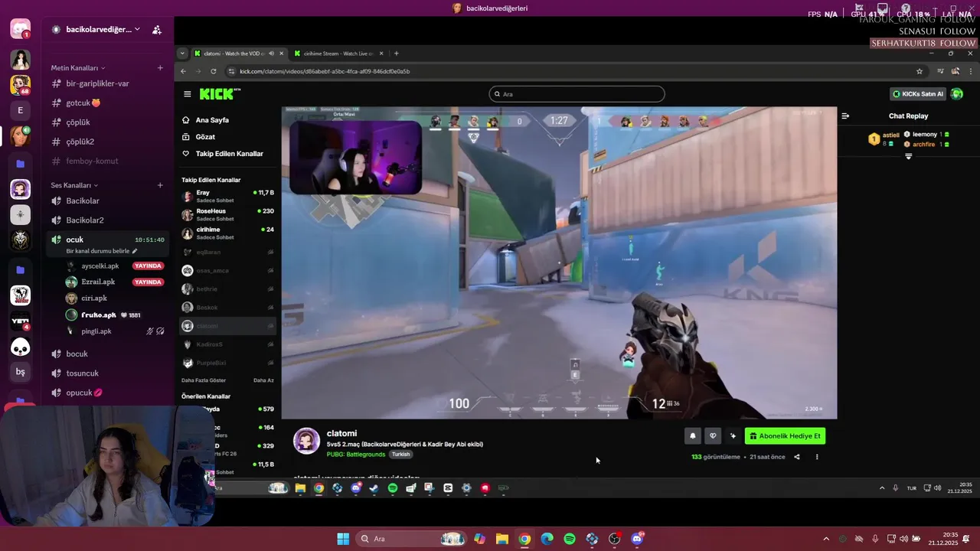This screenshot has height=551, width=980.
Task: Click the Kick 'Ara' search field
Action: tap(577, 94)
